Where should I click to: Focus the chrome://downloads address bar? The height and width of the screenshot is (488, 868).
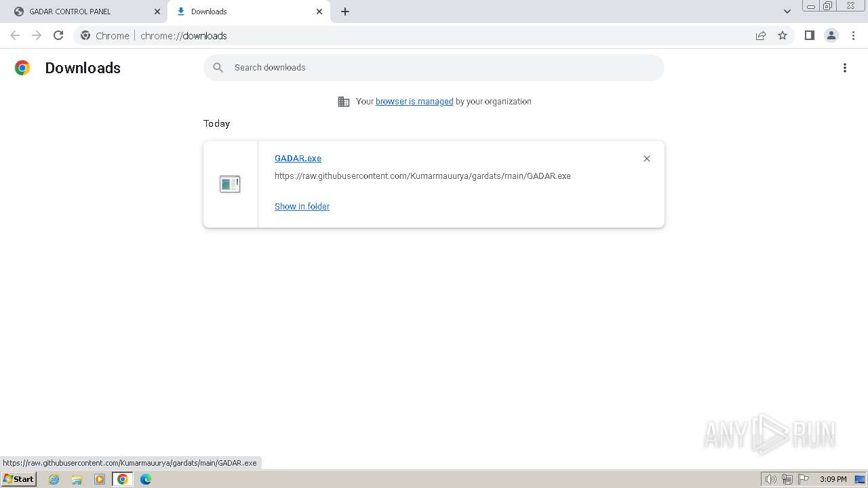tap(434, 35)
